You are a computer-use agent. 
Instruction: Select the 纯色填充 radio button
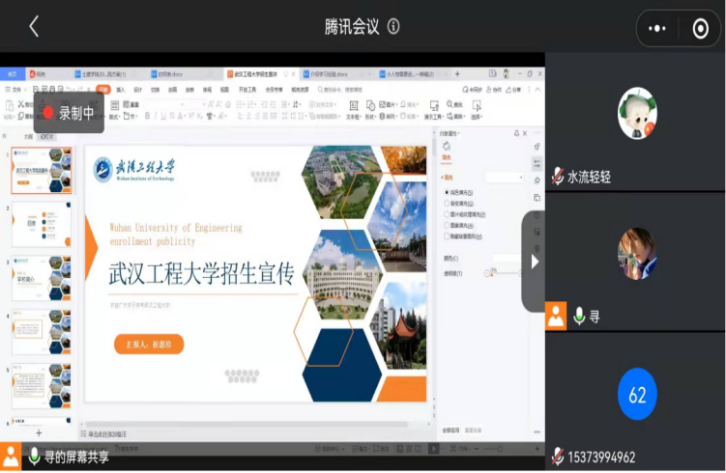446,191
